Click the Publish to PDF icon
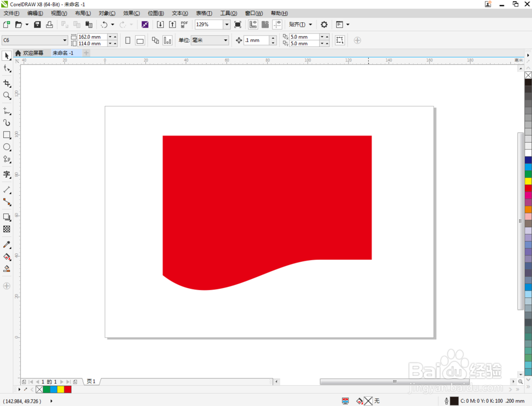The width and height of the screenshot is (532, 406). [184, 24]
